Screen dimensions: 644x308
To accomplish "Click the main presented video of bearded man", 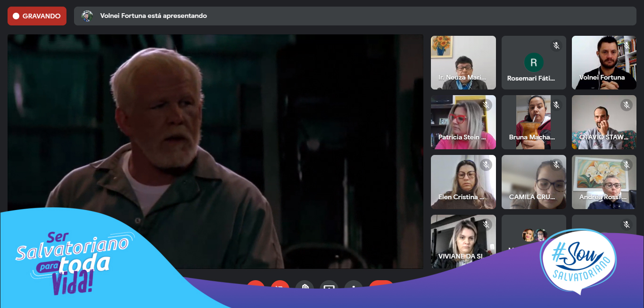I will (215, 151).
